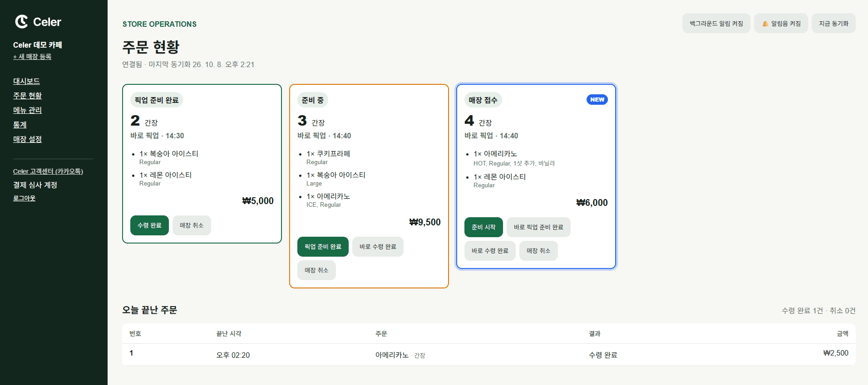Click the 연결됨 · 마지막 동기화 status line
The image size is (868, 385).
[188, 64]
